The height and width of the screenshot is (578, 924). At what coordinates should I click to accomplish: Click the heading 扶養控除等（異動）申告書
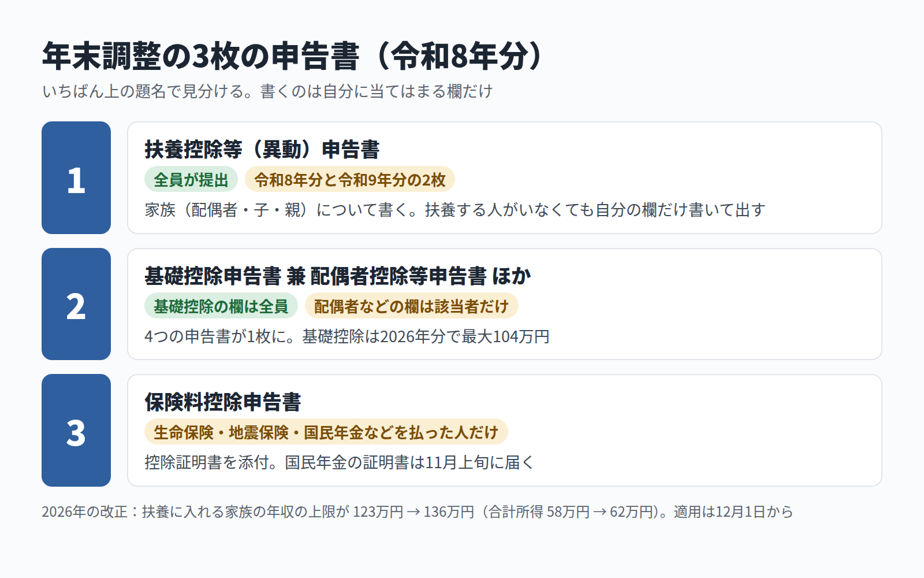[x=262, y=149]
